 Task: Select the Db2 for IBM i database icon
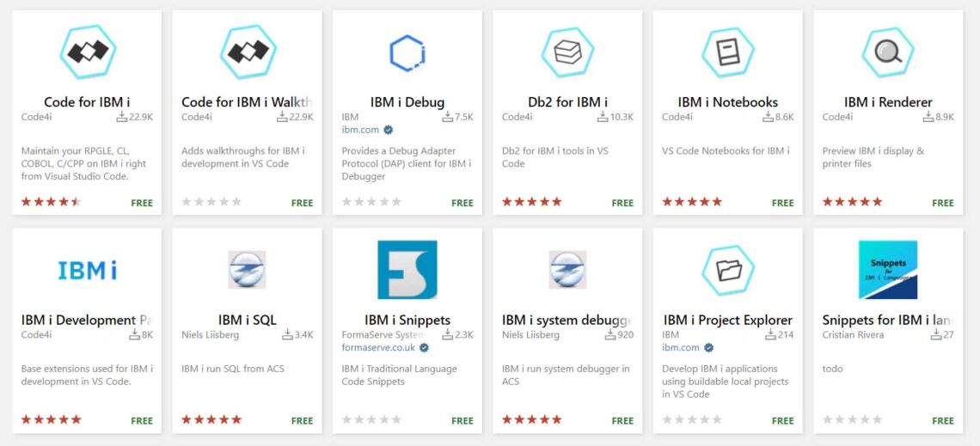click(567, 52)
